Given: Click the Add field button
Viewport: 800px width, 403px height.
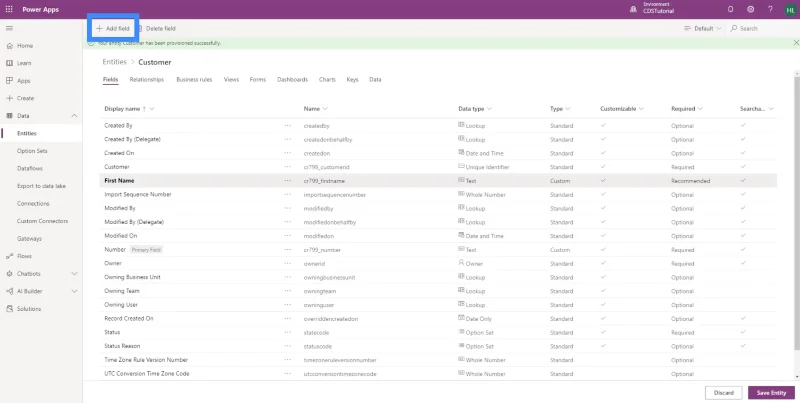Looking at the screenshot, I should [x=113, y=29].
